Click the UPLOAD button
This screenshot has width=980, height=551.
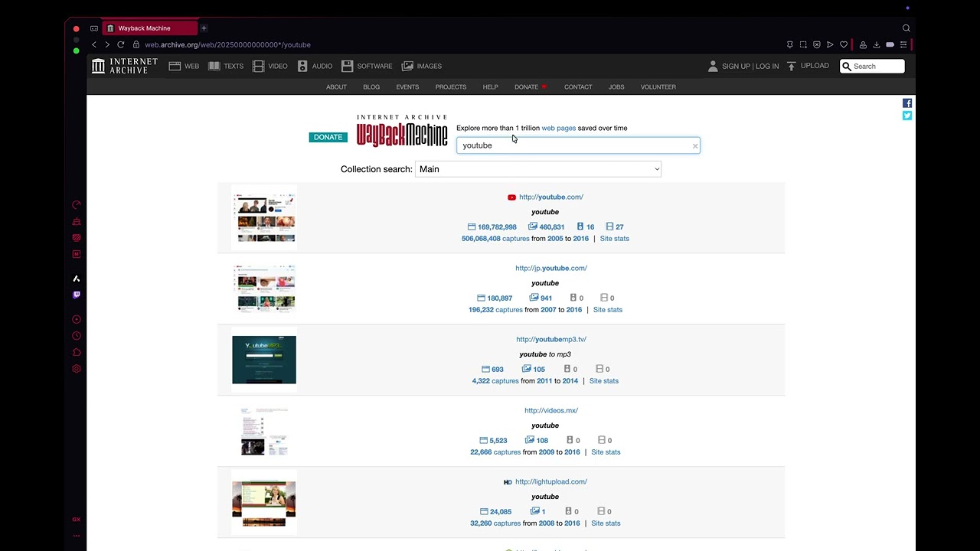[808, 66]
